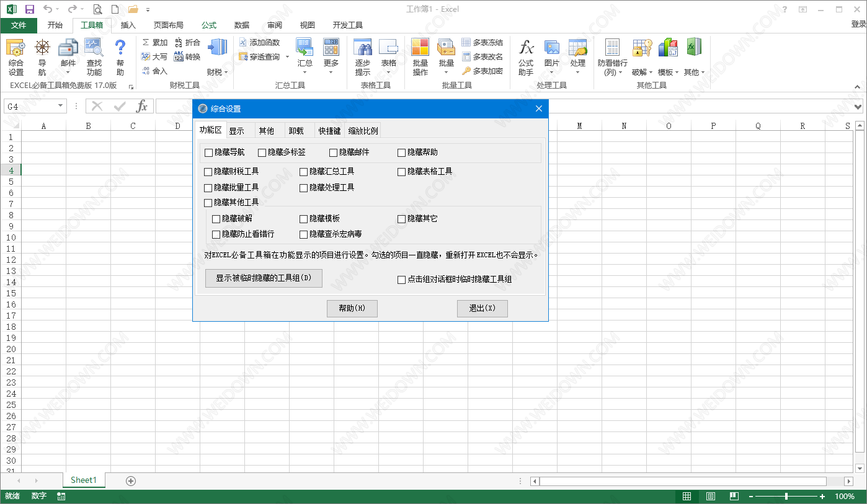Save the workbook from Quick Access Toolbar

(30, 9)
